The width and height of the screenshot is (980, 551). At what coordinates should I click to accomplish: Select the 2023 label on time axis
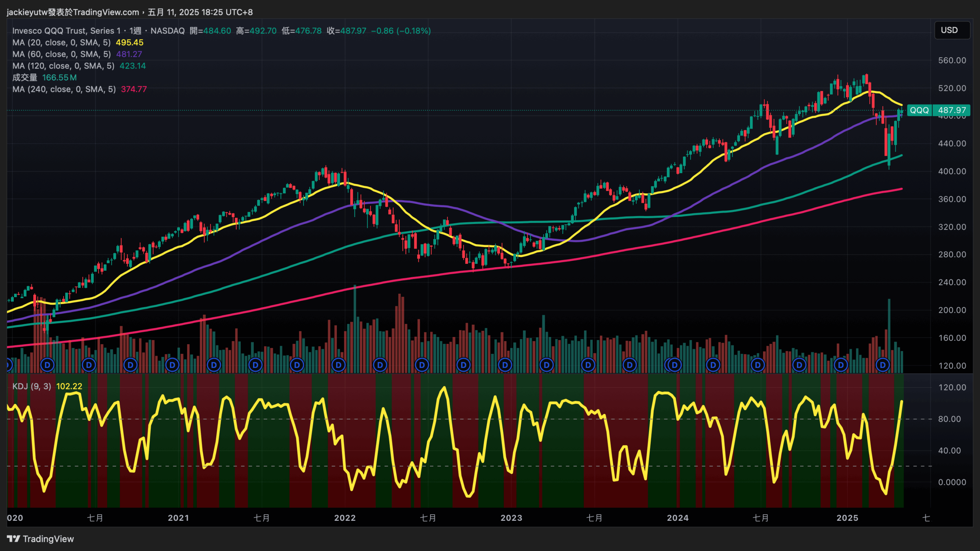tap(511, 518)
